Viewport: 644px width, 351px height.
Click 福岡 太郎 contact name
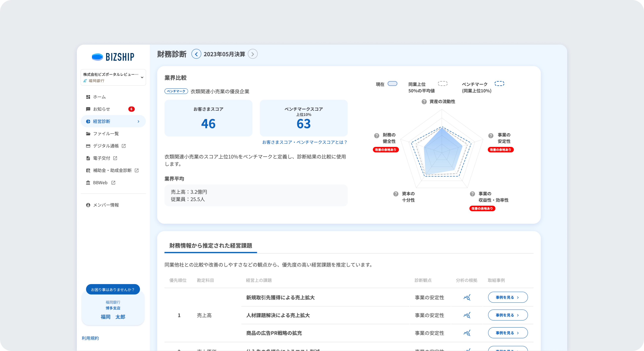coord(113,317)
